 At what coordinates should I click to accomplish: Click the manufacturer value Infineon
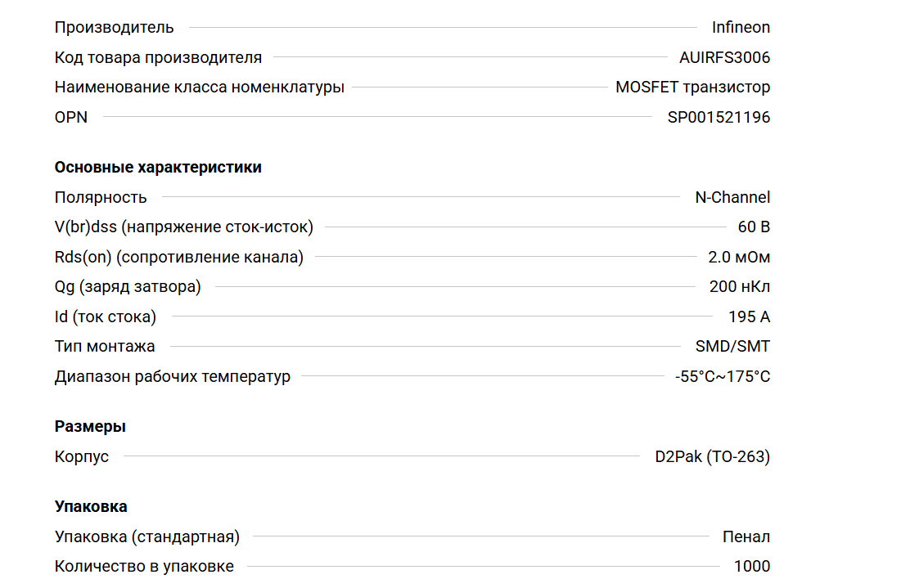(740, 28)
